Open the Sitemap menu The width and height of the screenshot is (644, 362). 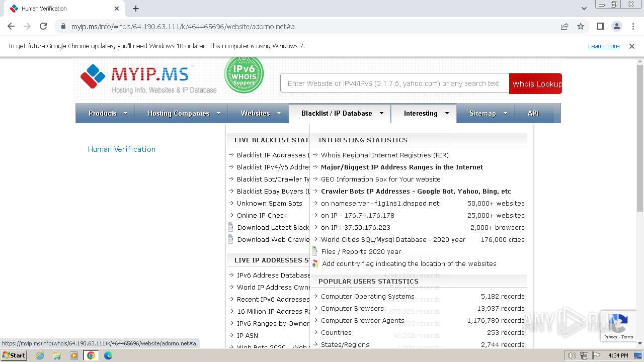(486, 113)
